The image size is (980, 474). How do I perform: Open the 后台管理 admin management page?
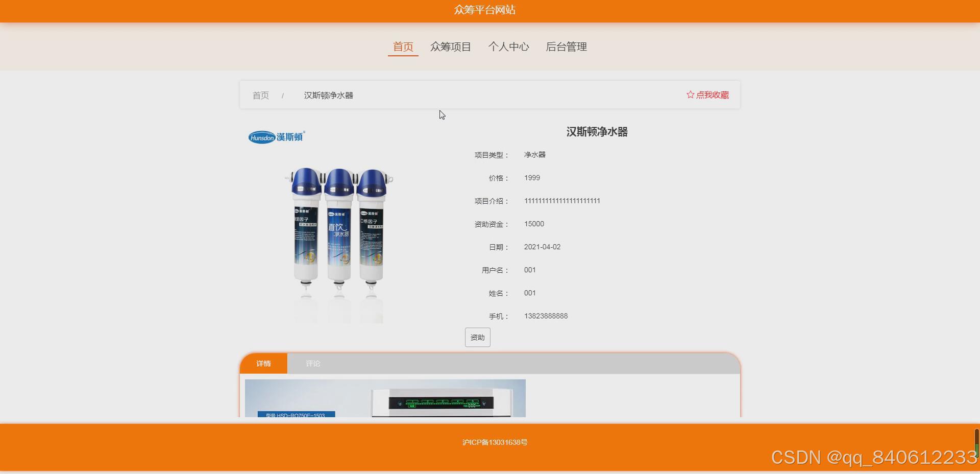(x=566, y=46)
